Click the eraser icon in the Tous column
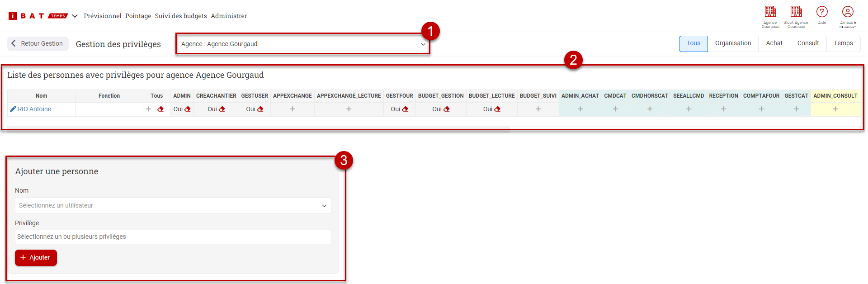The height and width of the screenshot is (284, 868). [x=160, y=109]
